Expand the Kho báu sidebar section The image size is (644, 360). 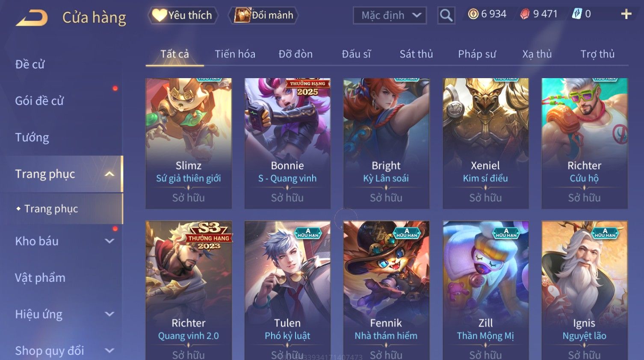pos(109,241)
